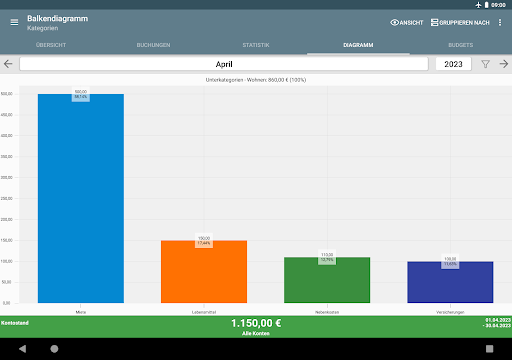Click the Balkendiagramm title
The image size is (512, 360).
[58, 19]
